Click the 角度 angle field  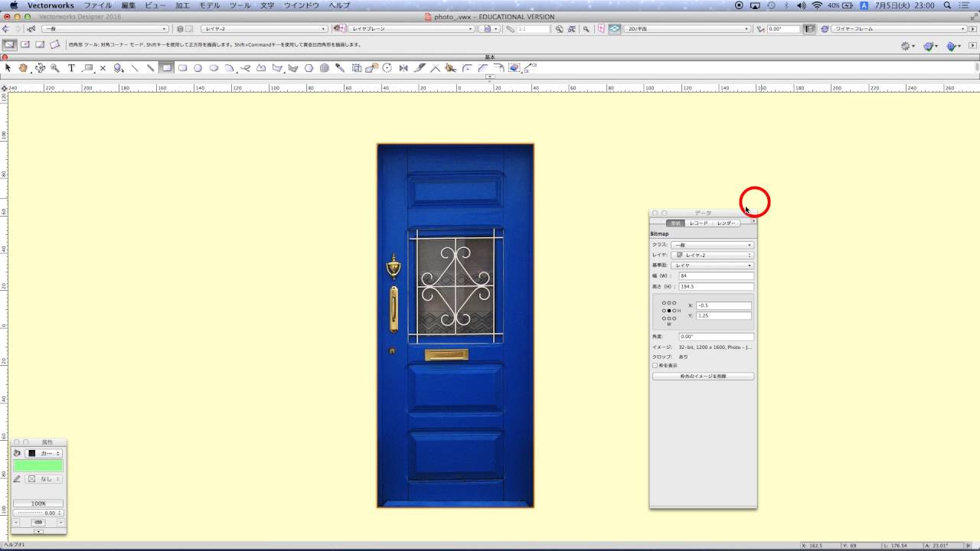click(716, 337)
